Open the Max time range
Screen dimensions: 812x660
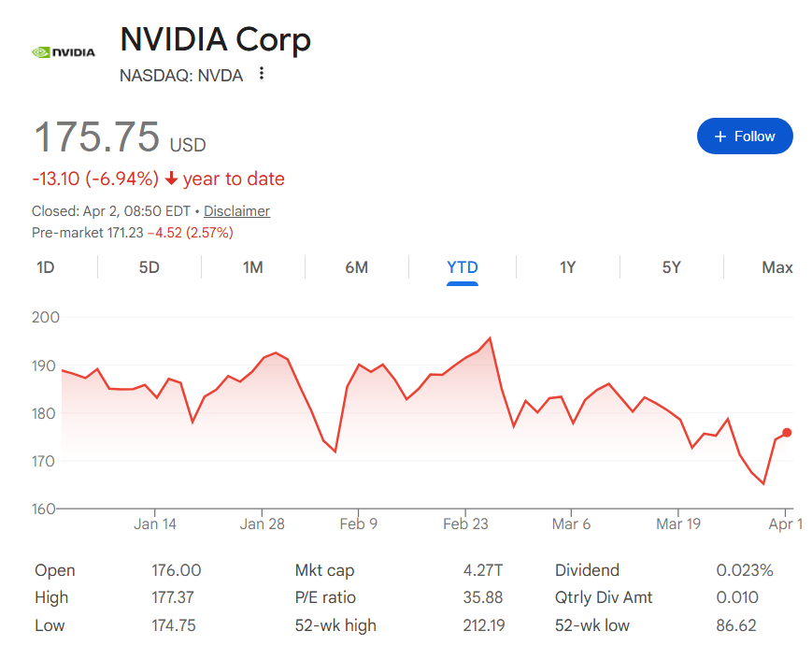click(x=777, y=267)
